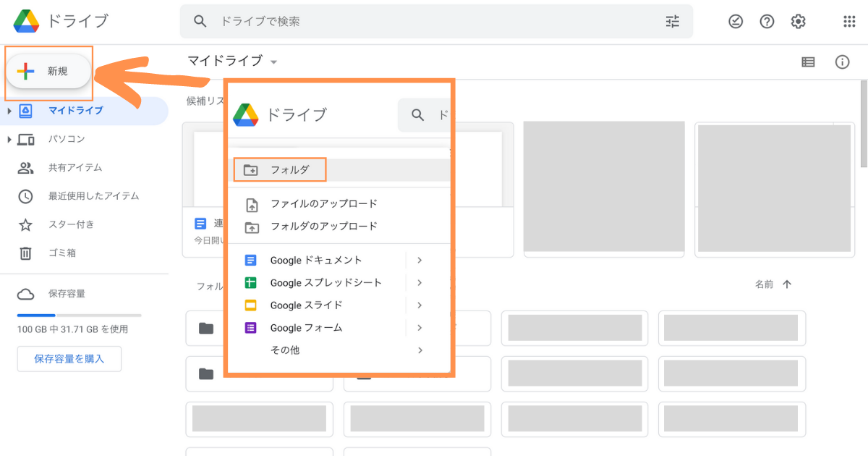Open Google apps grid
Viewport: 868px width, 456px height.
[x=850, y=21]
